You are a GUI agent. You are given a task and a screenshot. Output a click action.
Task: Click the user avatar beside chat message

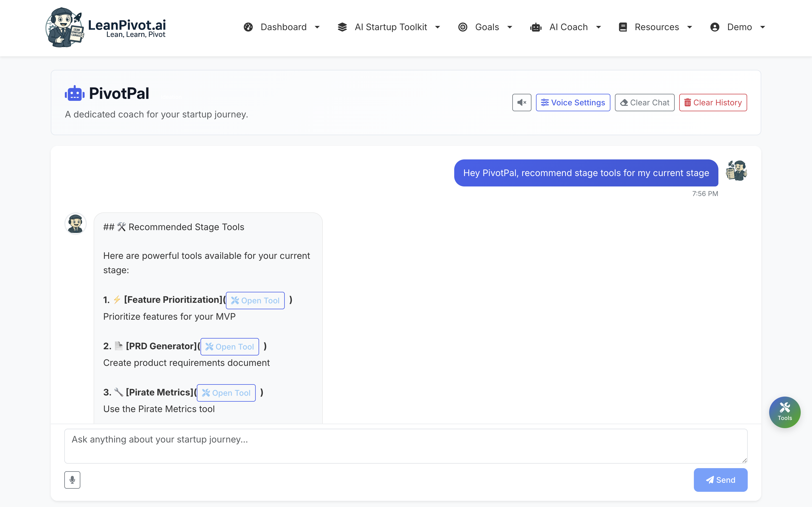[x=736, y=171]
